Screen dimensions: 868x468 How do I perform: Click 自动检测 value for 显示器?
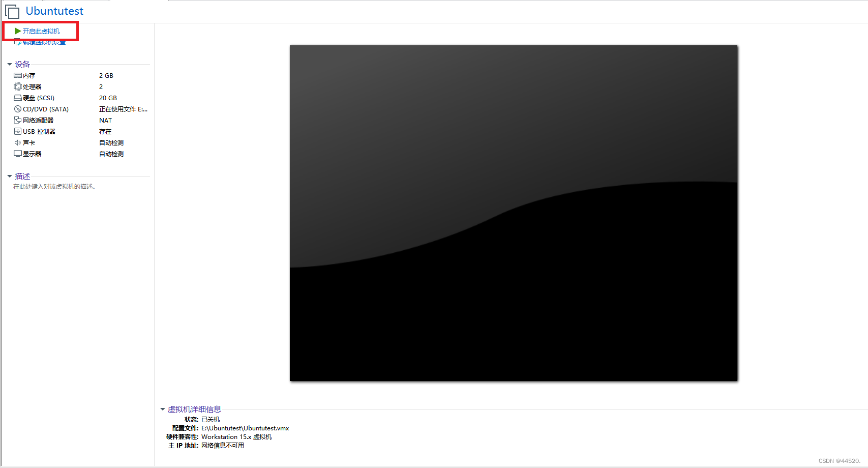point(111,154)
